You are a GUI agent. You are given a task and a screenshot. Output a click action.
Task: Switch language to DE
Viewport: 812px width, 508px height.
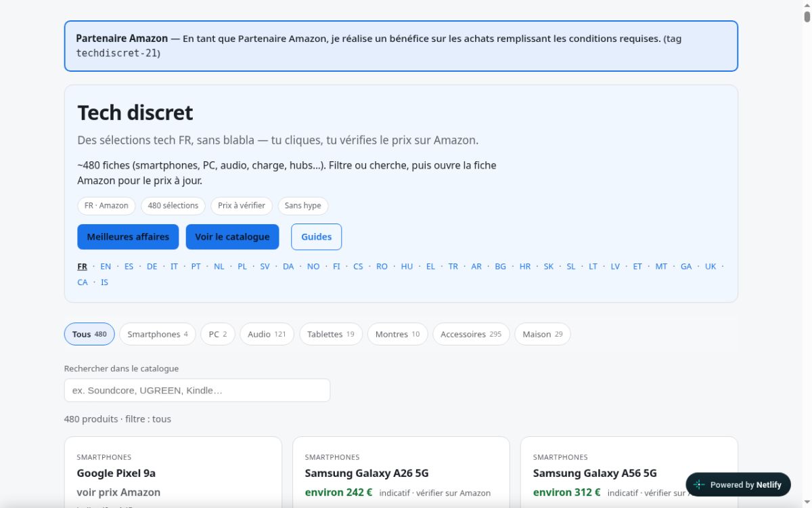tap(152, 266)
